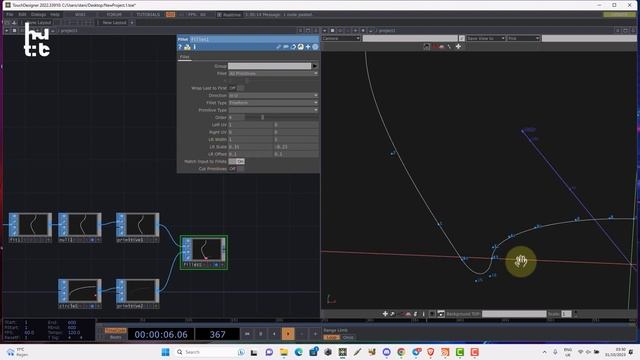
Task: Open the Fillet Type dropdown
Action: 273,103
